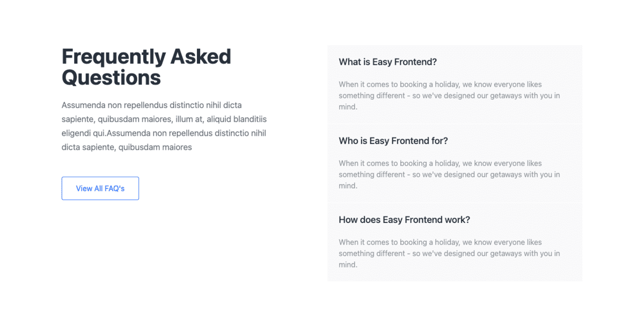Screen dimensions: 644x326
Task: Click the 'What is Easy Frontend?' question title
Action: tap(387, 62)
